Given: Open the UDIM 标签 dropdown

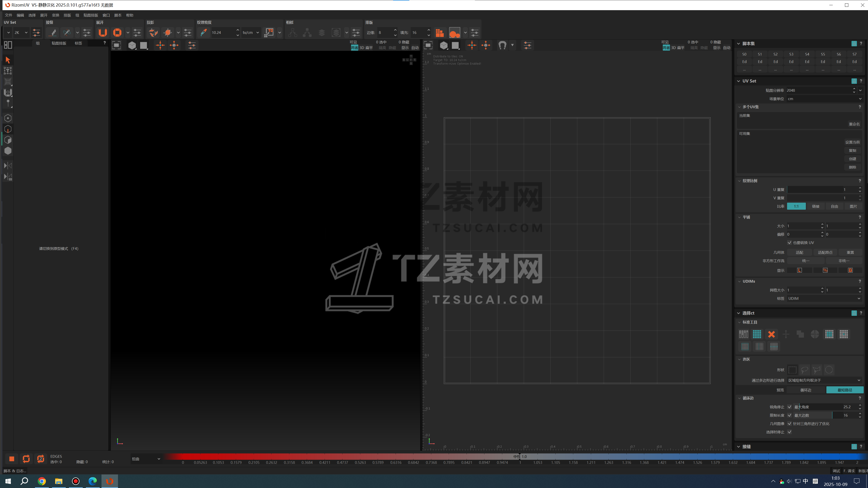Looking at the screenshot, I should click(x=824, y=298).
